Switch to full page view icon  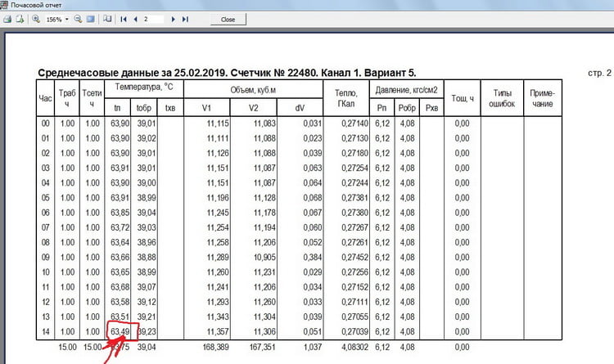pos(89,18)
